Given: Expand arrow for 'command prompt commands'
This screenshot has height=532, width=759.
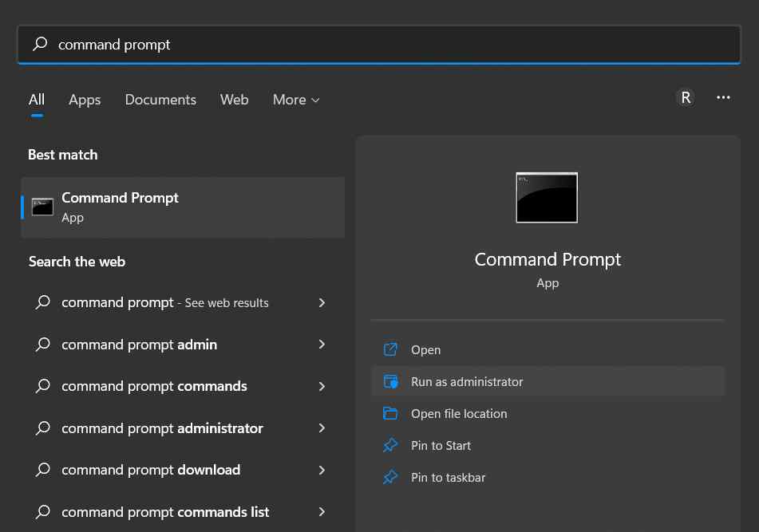Looking at the screenshot, I should (x=322, y=386).
